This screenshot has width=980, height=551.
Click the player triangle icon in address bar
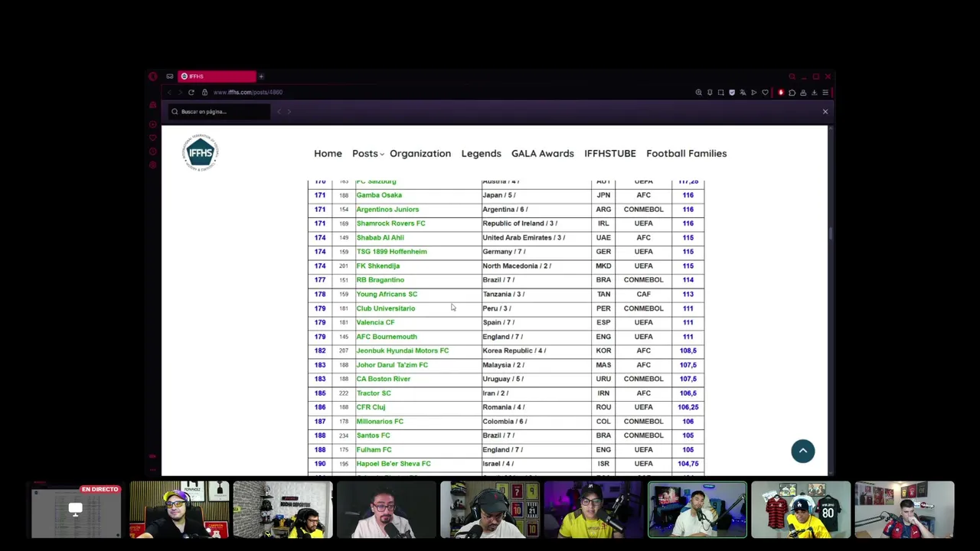pos(753,93)
